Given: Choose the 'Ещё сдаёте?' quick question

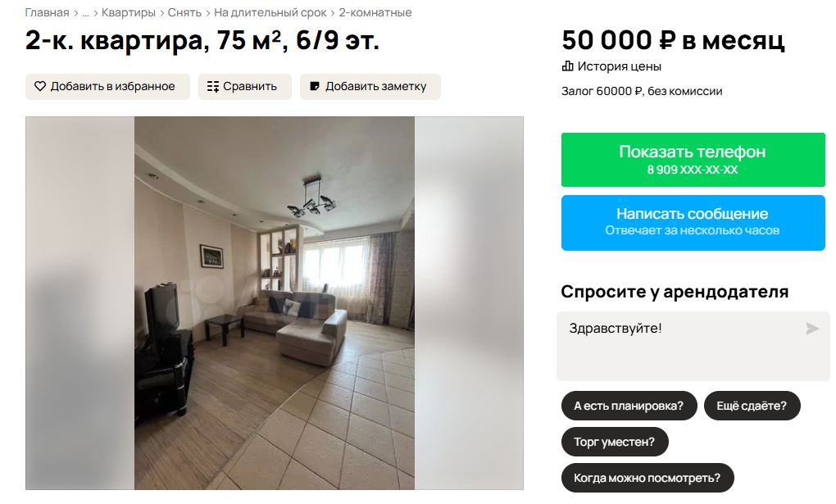Looking at the screenshot, I should (x=752, y=406).
